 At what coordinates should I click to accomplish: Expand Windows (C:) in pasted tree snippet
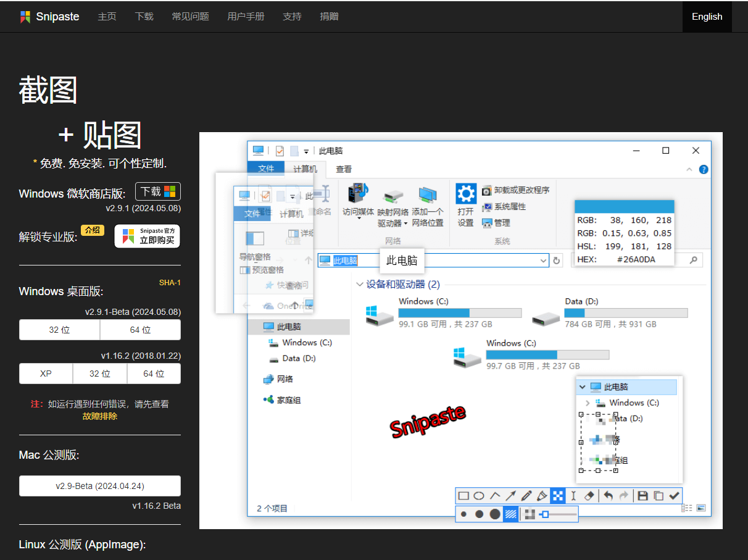click(588, 403)
